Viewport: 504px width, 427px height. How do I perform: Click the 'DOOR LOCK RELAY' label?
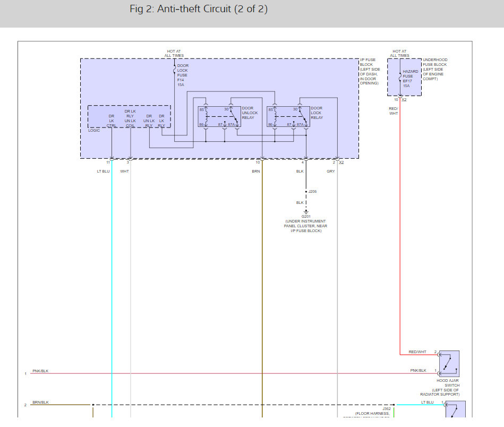coord(317,113)
